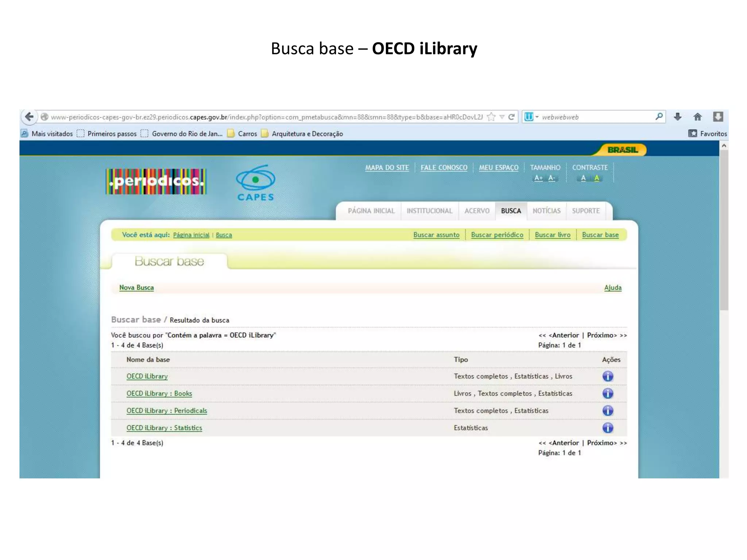
Task: Click bottom <Anterior pagination link
Action: [x=564, y=443]
